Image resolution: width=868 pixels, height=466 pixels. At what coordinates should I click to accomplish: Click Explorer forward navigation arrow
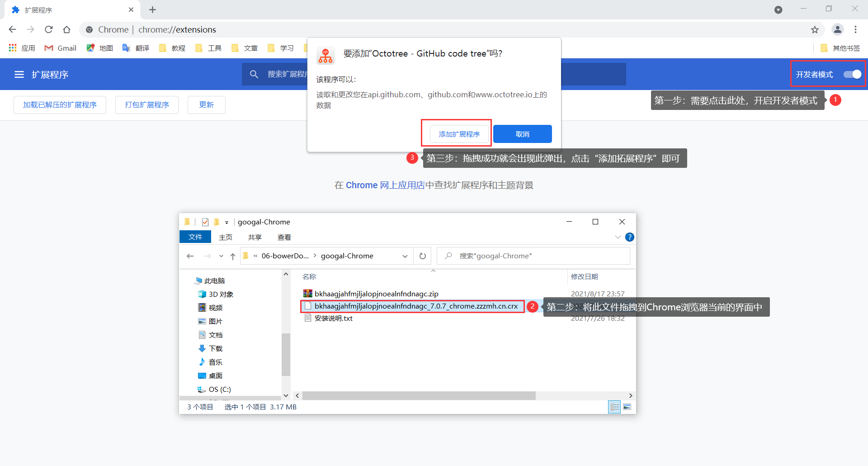[208, 256]
